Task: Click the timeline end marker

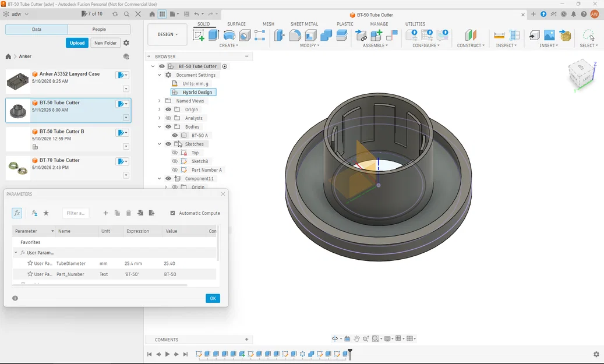Action: click(350, 354)
